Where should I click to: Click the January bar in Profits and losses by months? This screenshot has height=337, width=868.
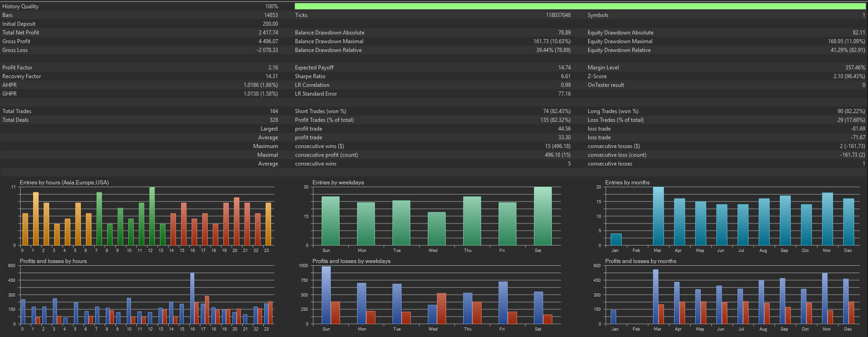[613, 317]
